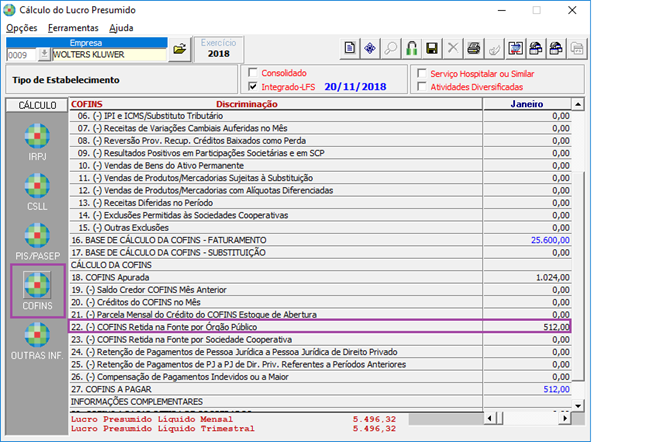This screenshot has width=670, height=442.
Task: Click the vertical scrollbar thumb
Action: click(x=578, y=276)
